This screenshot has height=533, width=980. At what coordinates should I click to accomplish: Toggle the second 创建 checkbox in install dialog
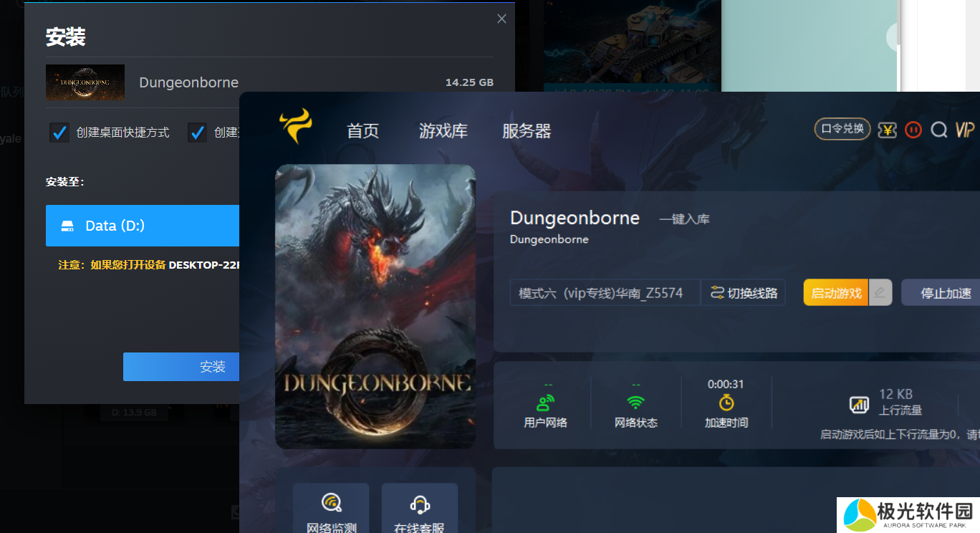[197, 133]
